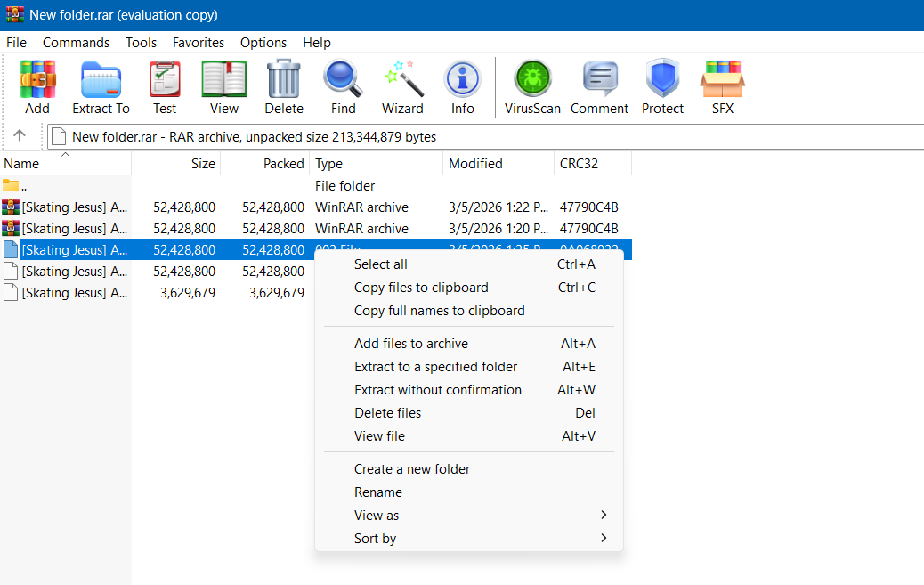Click the WinRAR title bar app icon
This screenshot has width=924, height=585.
tap(15, 14)
